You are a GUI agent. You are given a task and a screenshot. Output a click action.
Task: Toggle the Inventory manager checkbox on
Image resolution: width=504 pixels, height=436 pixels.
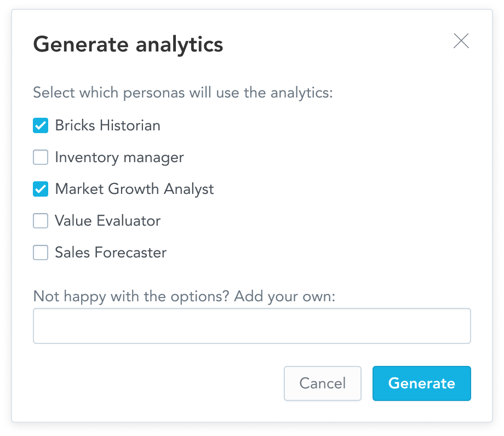coord(41,157)
